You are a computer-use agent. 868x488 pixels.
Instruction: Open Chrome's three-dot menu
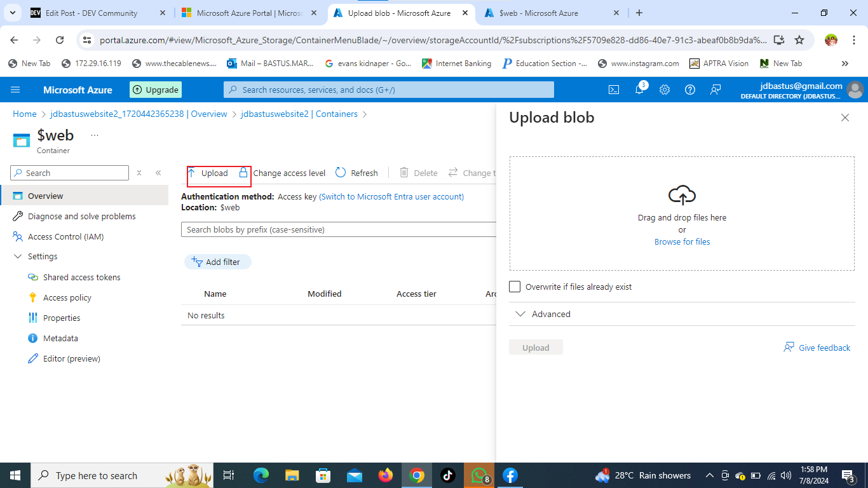pyautogui.click(x=855, y=40)
